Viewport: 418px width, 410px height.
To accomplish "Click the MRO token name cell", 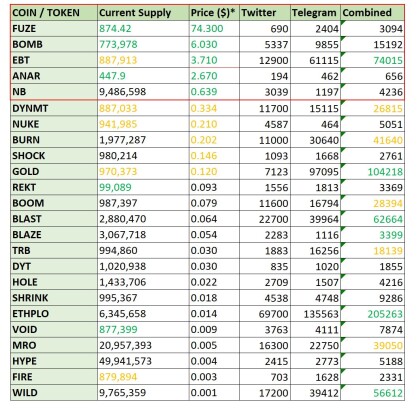I will 54,345.
